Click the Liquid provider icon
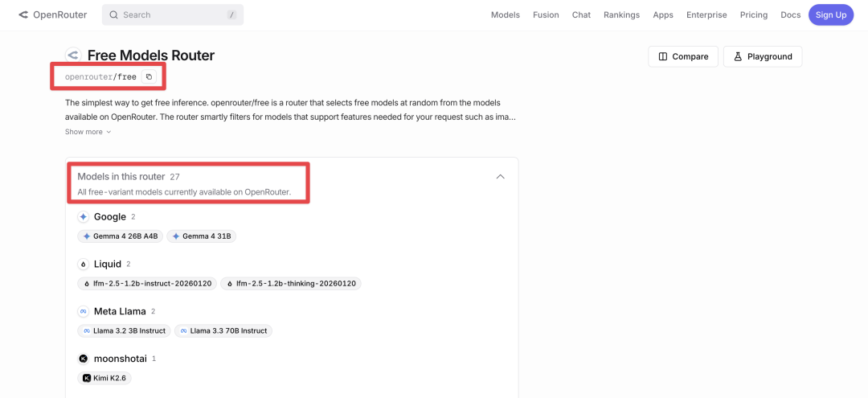 pyautogui.click(x=83, y=264)
